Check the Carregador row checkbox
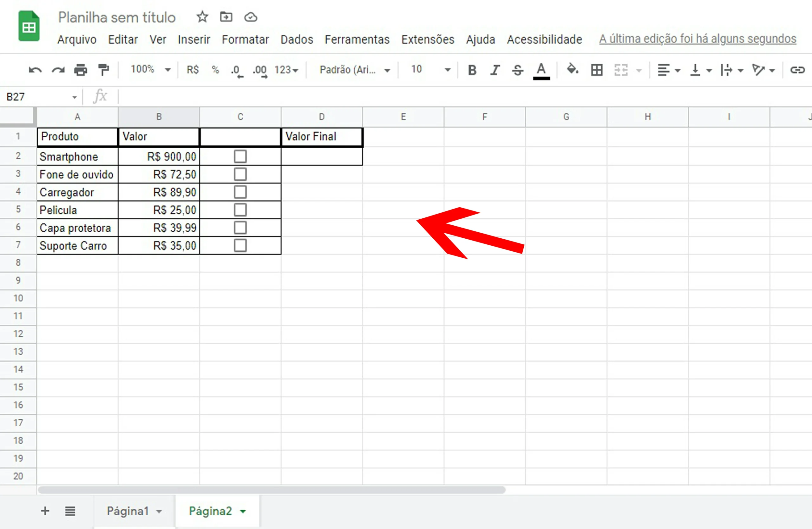The height and width of the screenshot is (529, 812). tap(240, 192)
